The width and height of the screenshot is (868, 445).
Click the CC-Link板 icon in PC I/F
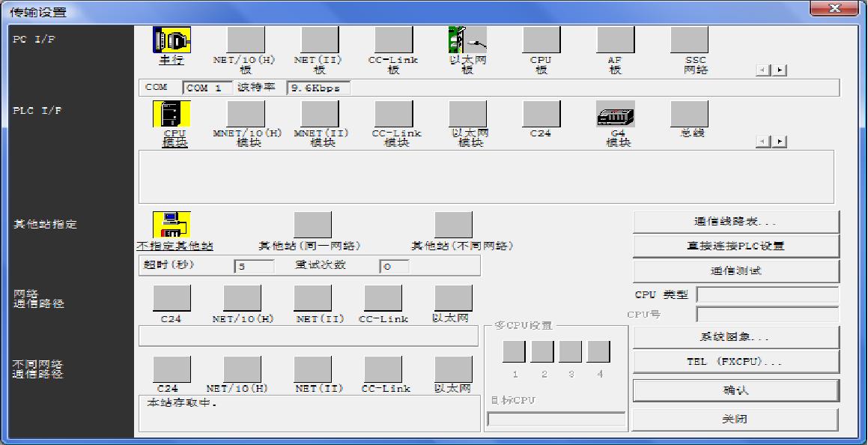393,40
